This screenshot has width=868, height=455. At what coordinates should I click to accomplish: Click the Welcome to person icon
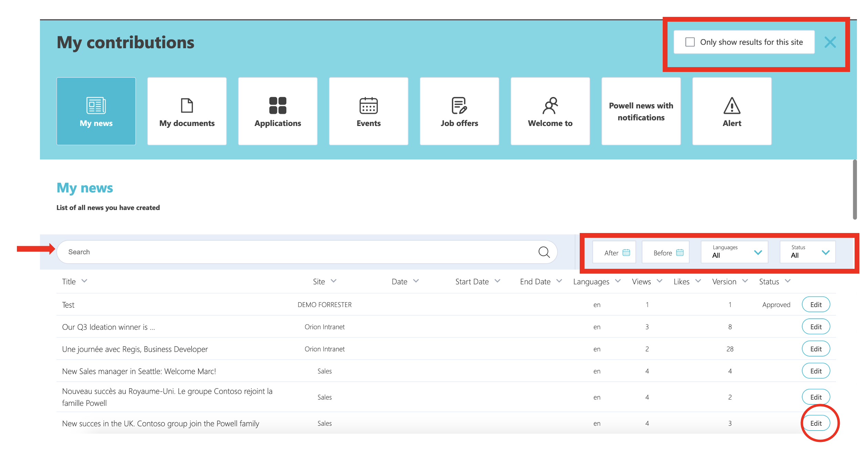(550, 105)
